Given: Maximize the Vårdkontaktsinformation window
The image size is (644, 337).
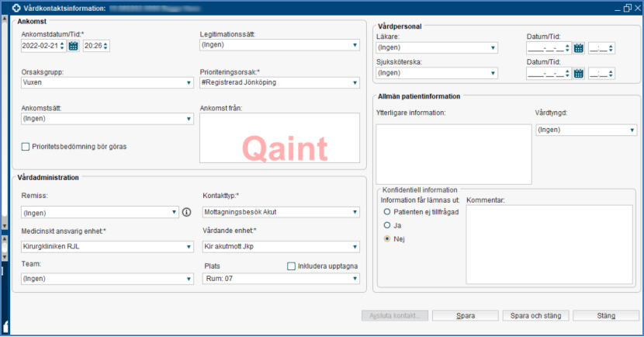Looking at the screenshot, I should point(618,7).
